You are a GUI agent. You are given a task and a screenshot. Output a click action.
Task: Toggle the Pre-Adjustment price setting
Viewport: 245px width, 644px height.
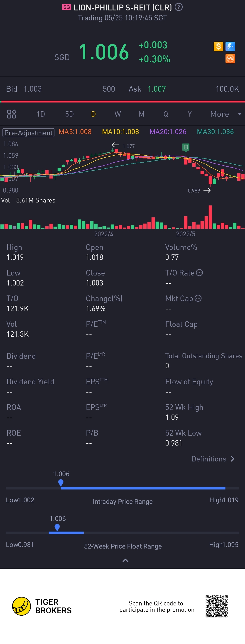28,132
